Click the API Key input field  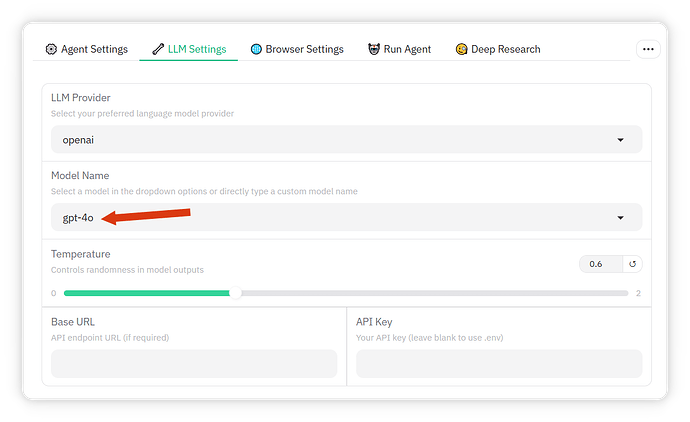499,363
